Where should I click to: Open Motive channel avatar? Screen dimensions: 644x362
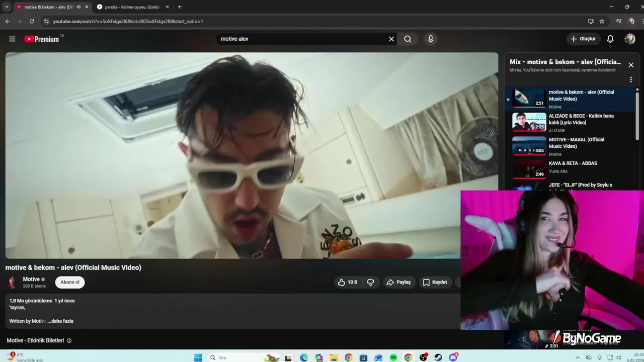(x=12, y=282)
